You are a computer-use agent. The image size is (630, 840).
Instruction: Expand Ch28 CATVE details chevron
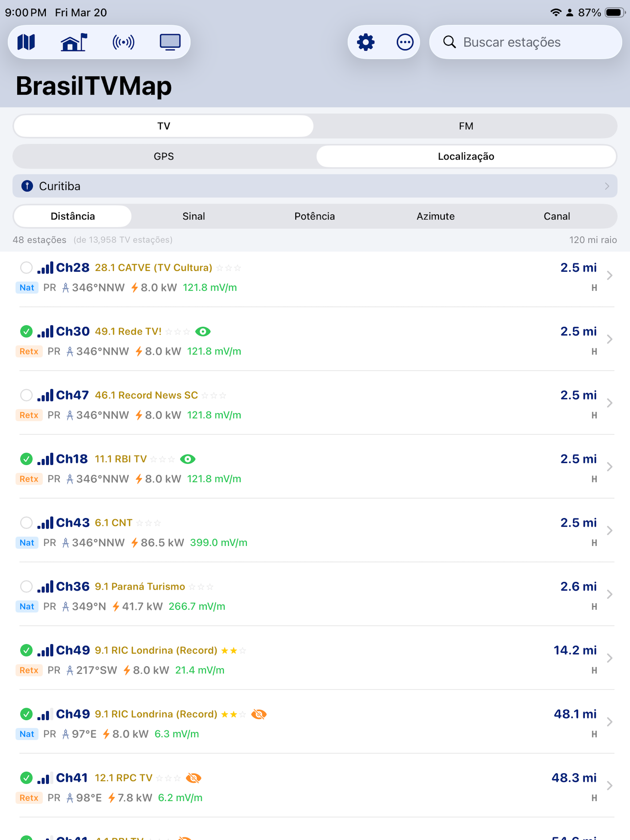[x=609, y=275]
